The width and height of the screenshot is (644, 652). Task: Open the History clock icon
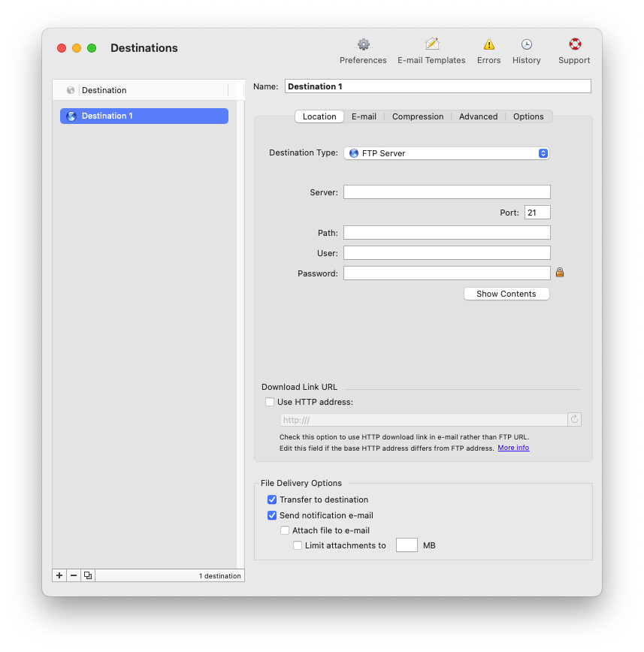click(526, 44)
